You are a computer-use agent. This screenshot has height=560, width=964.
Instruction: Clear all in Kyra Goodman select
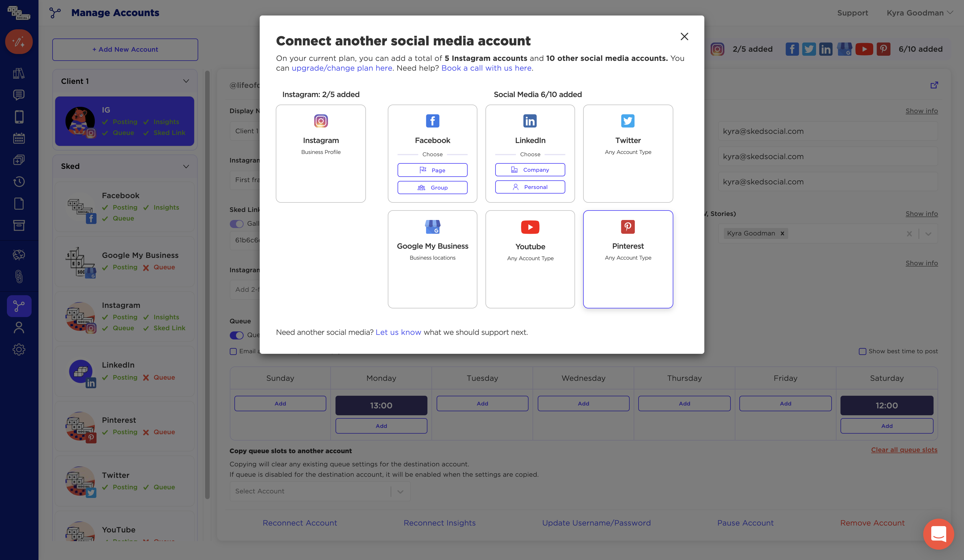909,233
